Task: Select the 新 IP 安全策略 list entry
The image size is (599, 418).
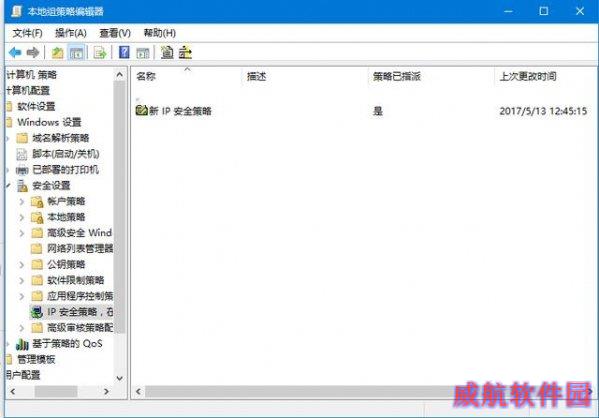Action: [x=174, y=111]
